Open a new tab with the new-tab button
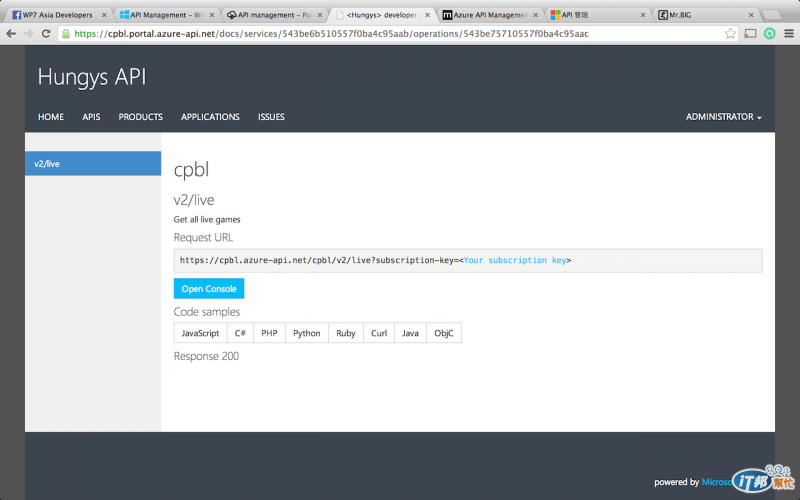The width and height of the screenshot is (800, 500). coord(771,15)
